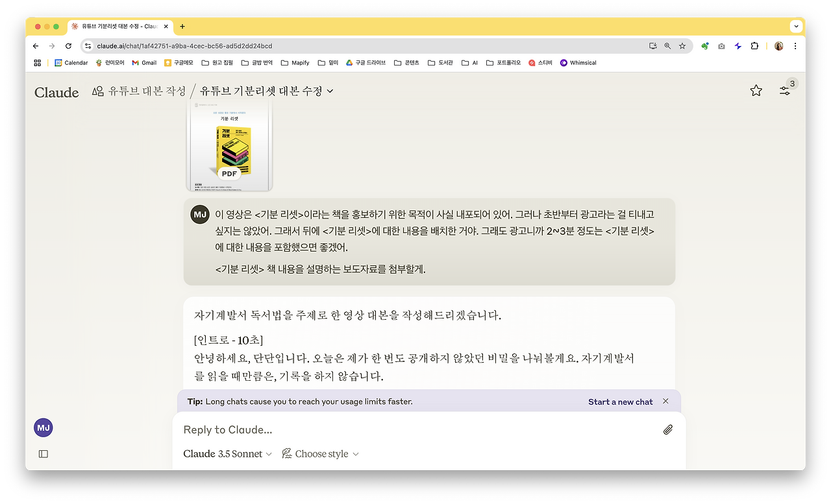Expand the Choose style menu
Screen dimensions: 831x504
pyautogui.click(x=320, y=453)
